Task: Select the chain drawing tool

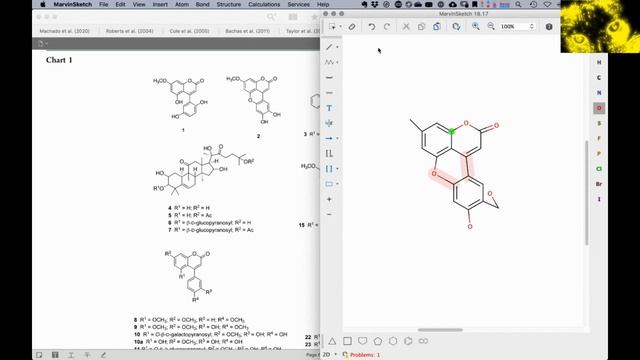Action: tap(329, 62)
